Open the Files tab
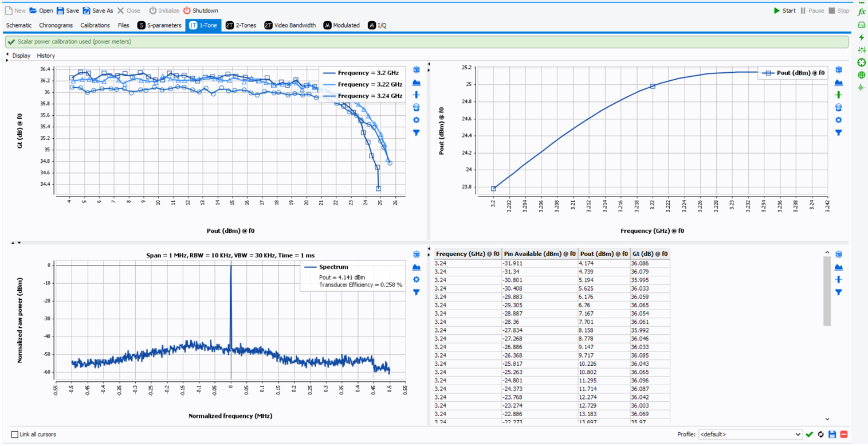This screenshot has height=446, width=868. pyautogui.click(x=124, y=25)
